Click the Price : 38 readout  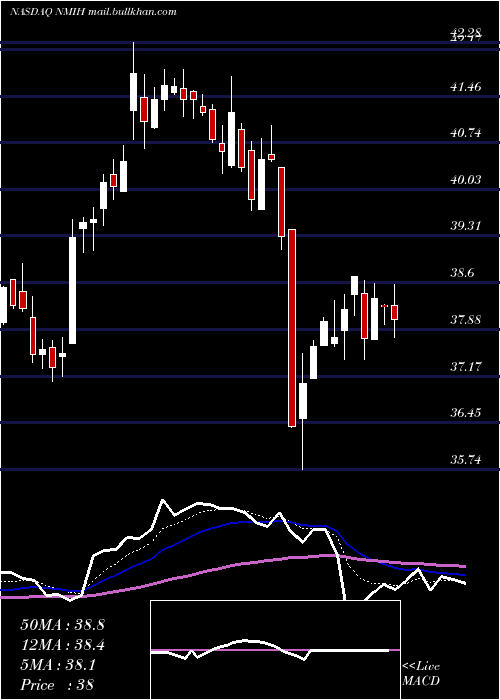pyautogui.click(x=57, y=685)
